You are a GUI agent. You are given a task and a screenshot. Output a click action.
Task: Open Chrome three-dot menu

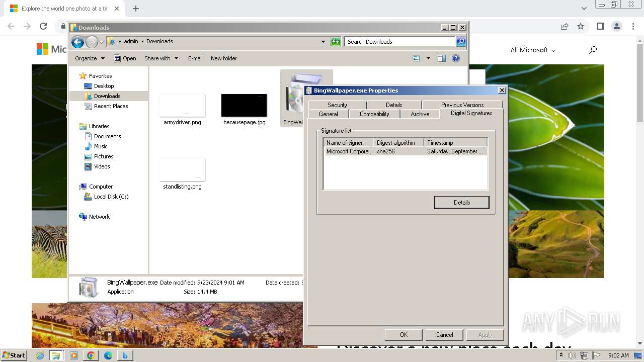(x=632, y=26)
